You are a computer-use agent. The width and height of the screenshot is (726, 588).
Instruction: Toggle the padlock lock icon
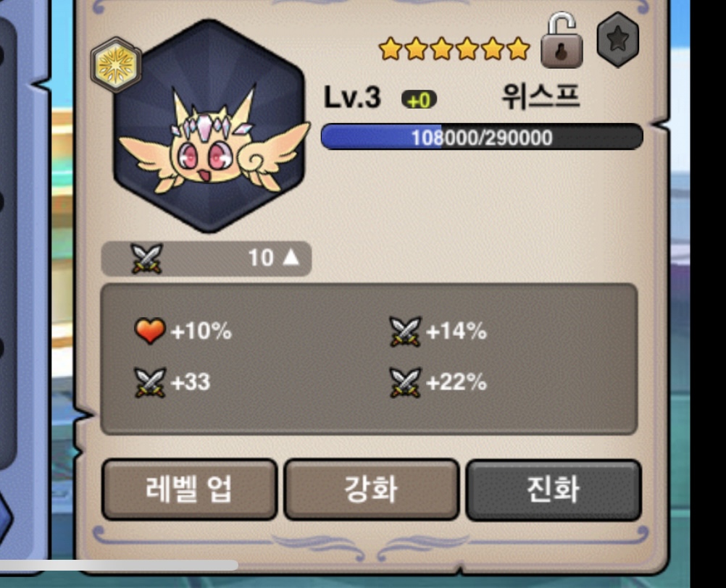(x=562, y=41)
